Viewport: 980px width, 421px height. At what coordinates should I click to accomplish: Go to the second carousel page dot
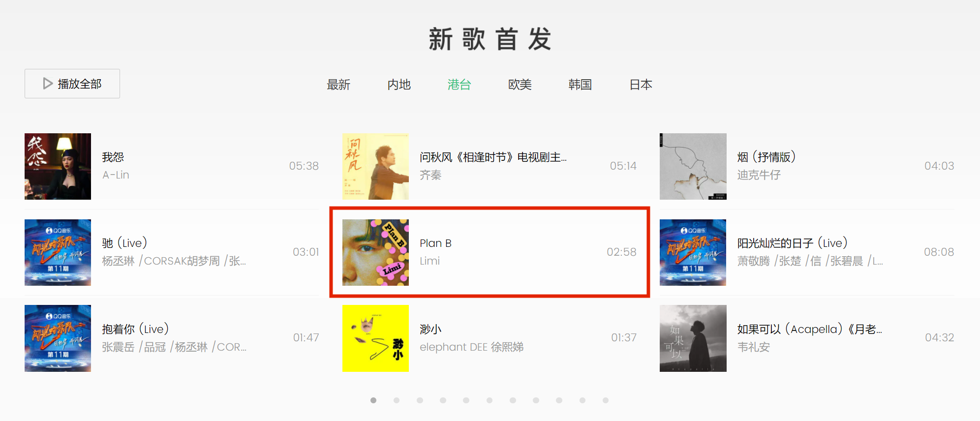coord(397,400)
